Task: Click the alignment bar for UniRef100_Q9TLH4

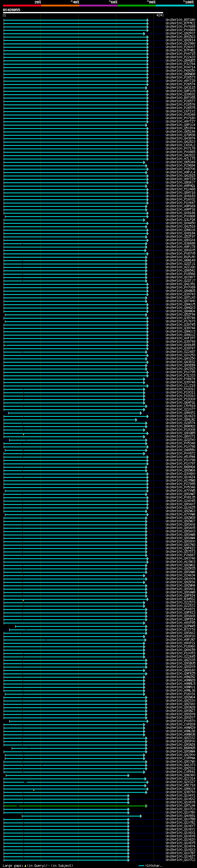Action: 75,806
